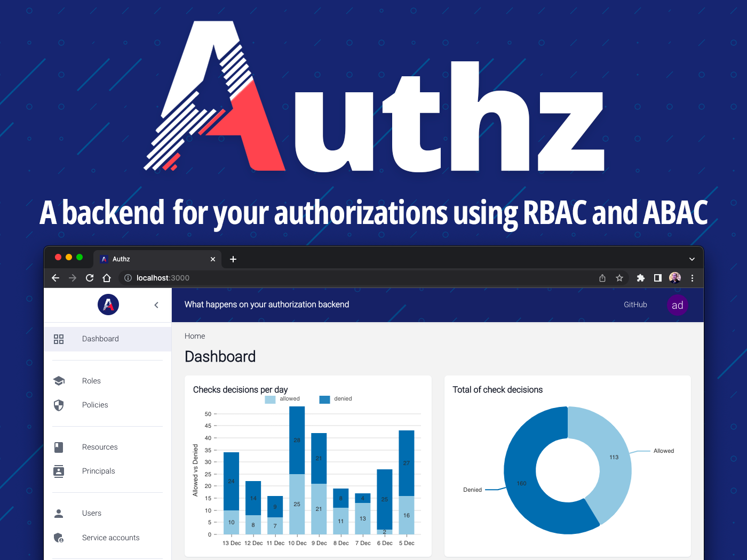Click the Chrome profile avatar picture
The image size is (747, 560).
click(675, 277)
